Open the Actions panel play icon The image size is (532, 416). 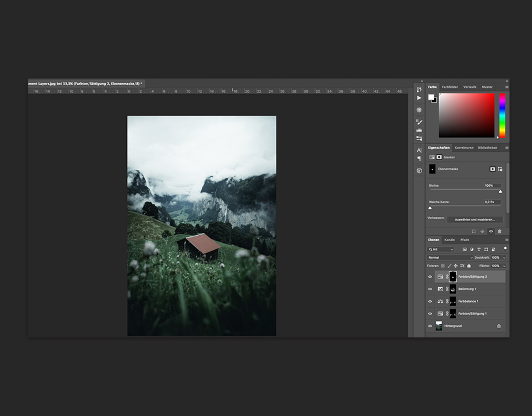[419, 98]
